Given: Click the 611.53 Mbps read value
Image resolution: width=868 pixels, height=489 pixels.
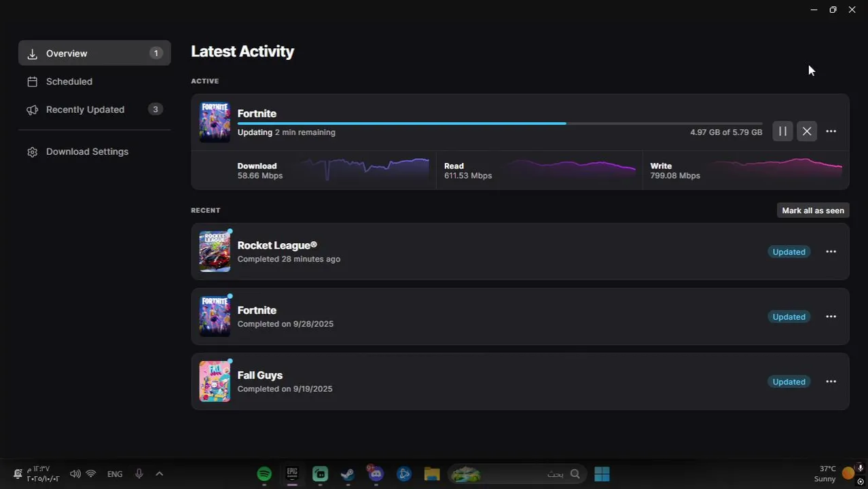Looking at the screenshot, I should (468, 175).
